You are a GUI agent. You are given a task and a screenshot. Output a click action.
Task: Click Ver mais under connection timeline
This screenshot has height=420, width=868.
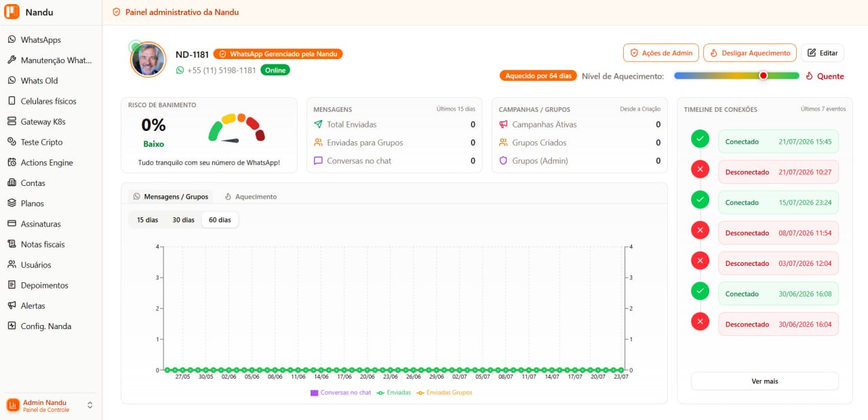765,381
